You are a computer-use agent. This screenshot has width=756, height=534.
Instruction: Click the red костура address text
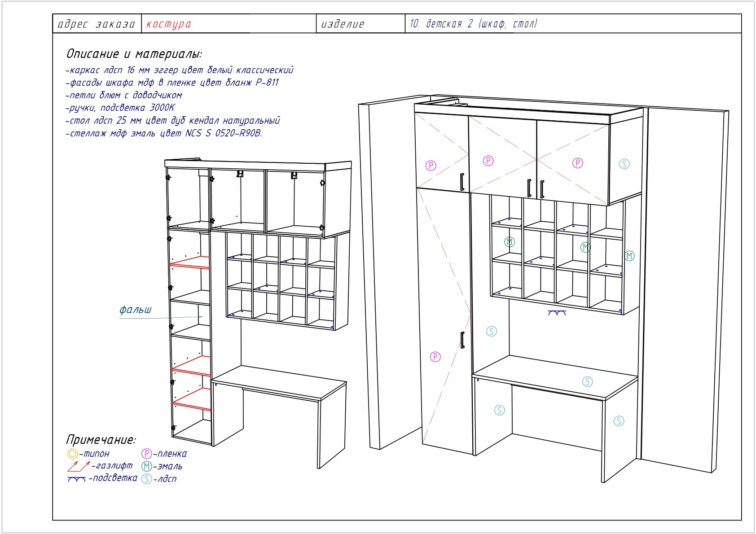click(x=169, y=24)
